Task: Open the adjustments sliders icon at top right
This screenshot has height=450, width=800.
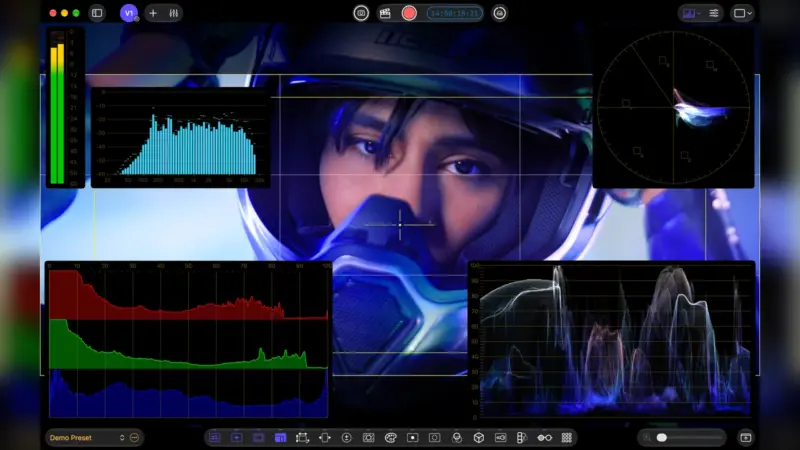Action: coord(714,13)
